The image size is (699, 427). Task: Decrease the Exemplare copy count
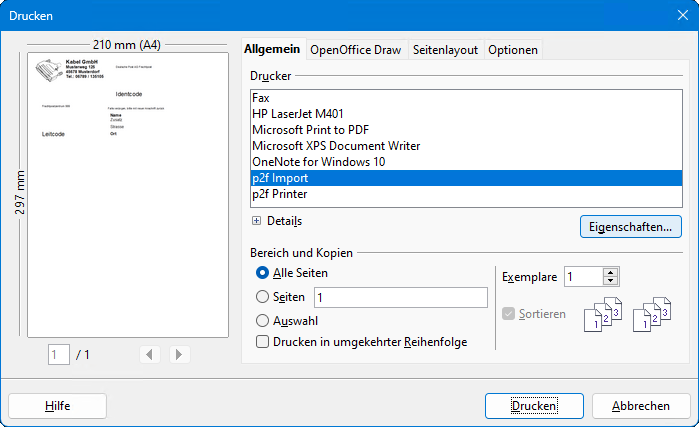point(611,282)
